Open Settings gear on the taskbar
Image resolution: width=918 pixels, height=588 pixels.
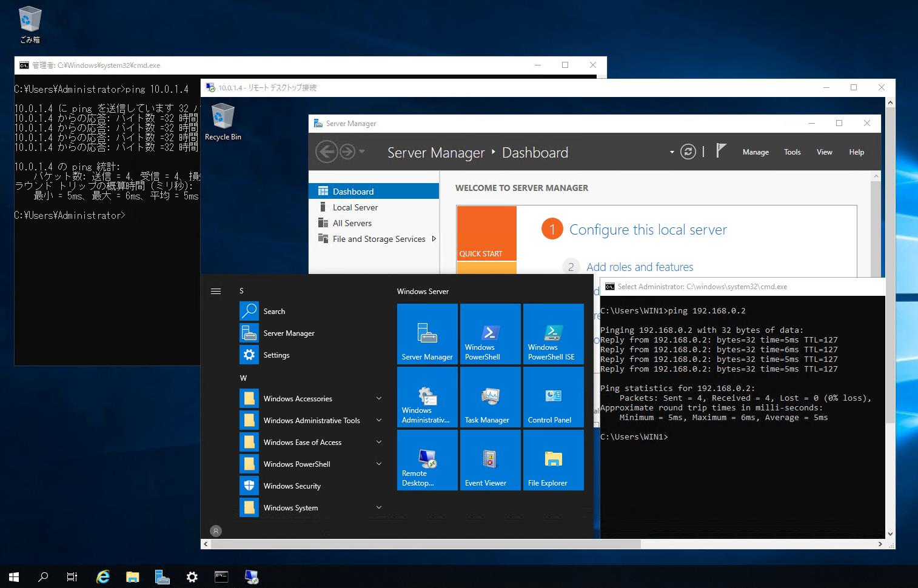point(192,577)
